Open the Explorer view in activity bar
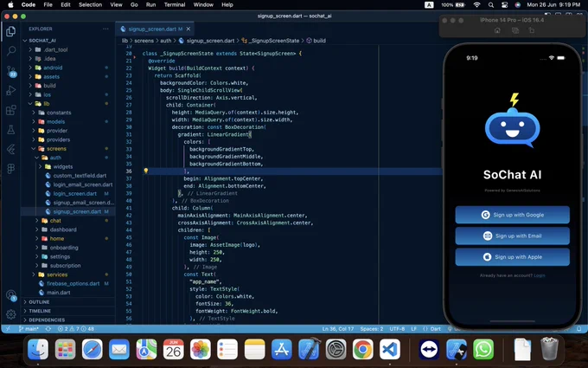The image size is (588, 368). coord(11,31)
